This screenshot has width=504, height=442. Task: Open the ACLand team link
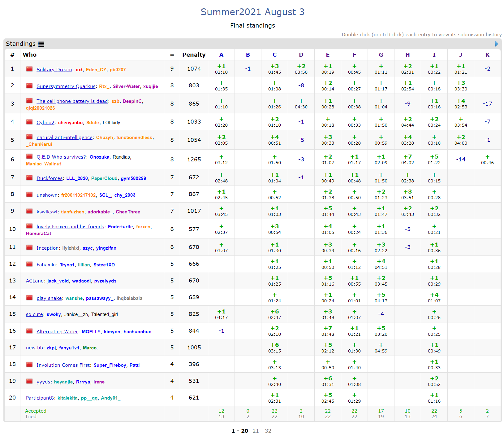(x=35, y=281)
